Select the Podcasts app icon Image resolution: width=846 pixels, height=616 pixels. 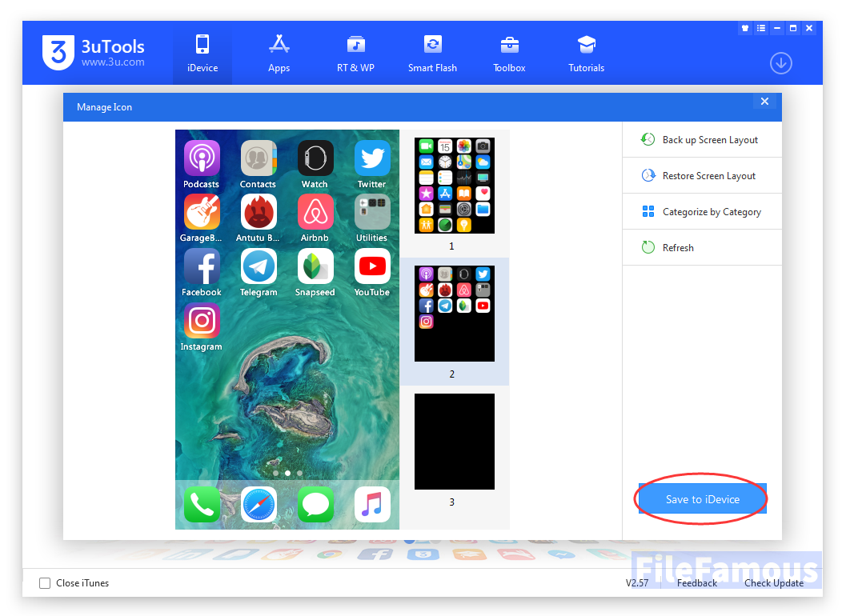click(202, 158)
